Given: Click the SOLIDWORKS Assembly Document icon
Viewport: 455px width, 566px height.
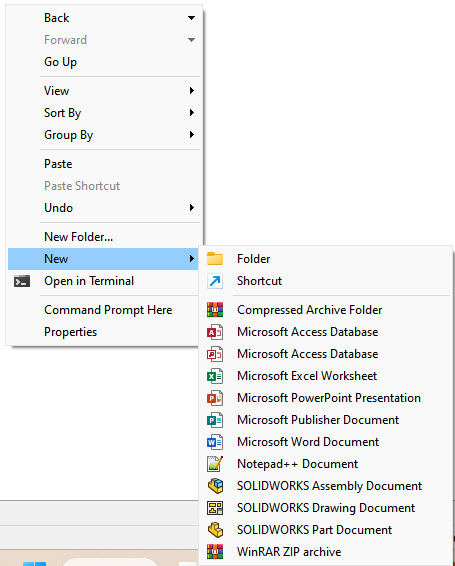Looking at the screenshot, I should 215,486.
